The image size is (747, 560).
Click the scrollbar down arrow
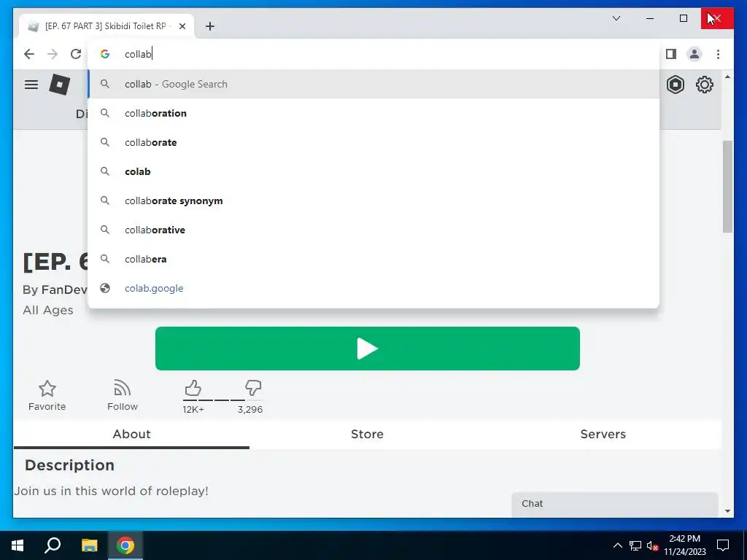[727, 511]
